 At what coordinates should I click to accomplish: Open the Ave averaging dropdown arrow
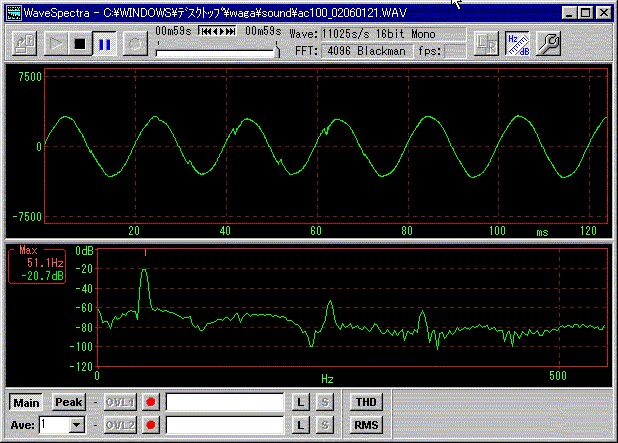pos(76,425)
